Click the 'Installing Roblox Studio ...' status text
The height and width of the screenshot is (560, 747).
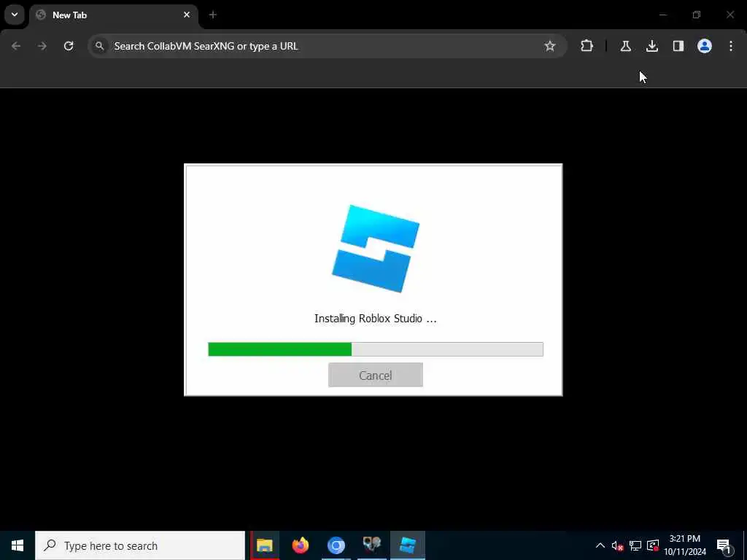click(x=376, y=319)
